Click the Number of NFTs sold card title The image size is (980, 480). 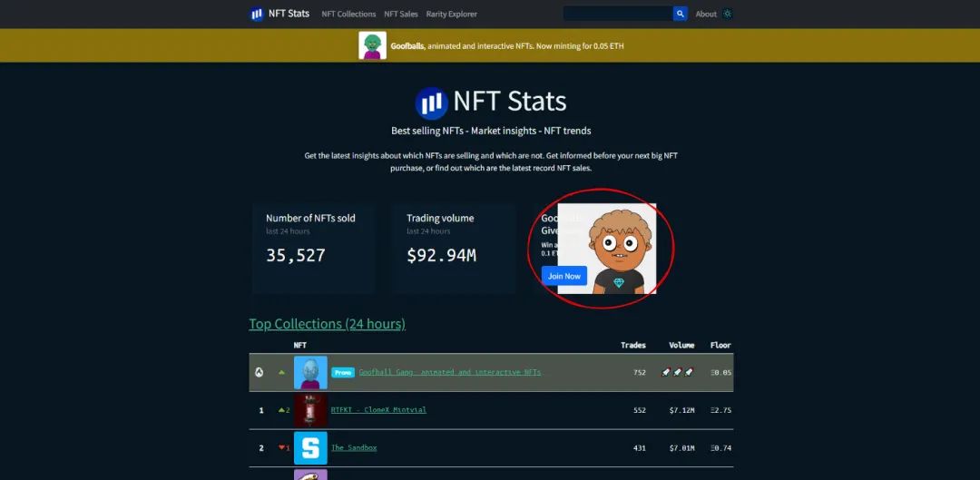310,218
